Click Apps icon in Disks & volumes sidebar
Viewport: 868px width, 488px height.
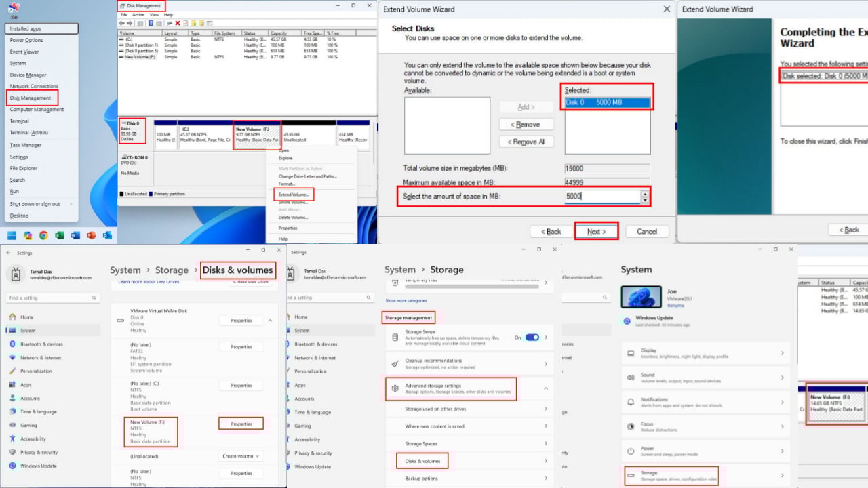(x=12, y=384)
